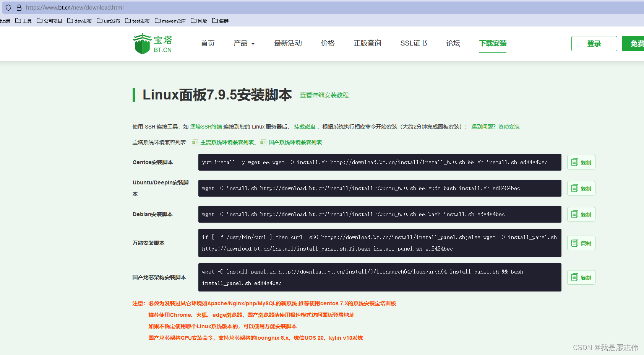Click the Ubuntu wget command text

point(361,188)
